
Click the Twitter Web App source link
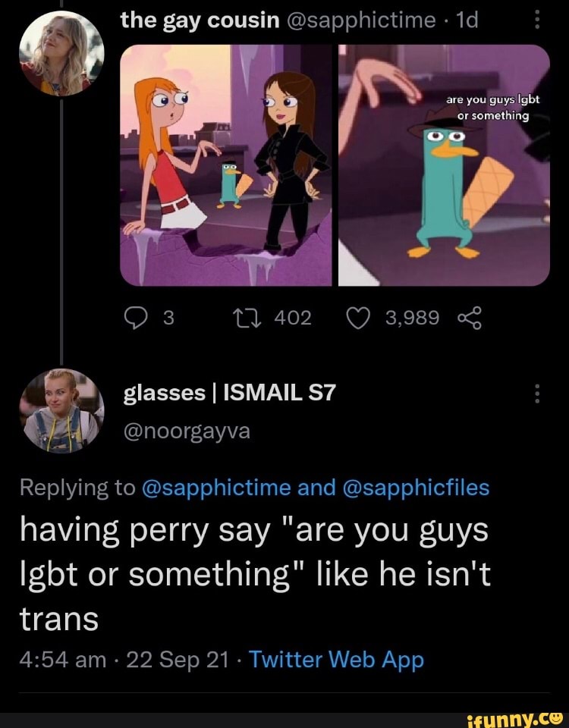click(336, 660)
